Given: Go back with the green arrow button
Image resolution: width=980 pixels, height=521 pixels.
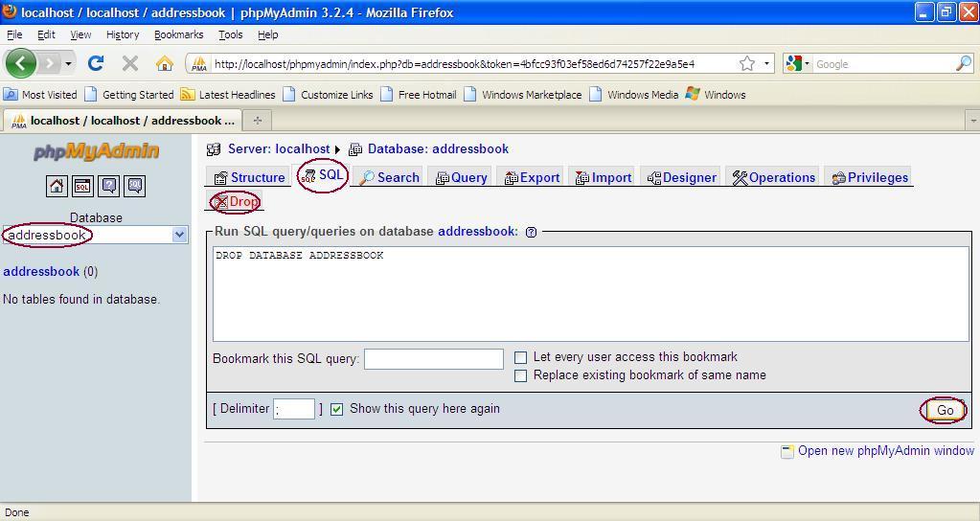Looking at the screenshot, I should (21, 63).
